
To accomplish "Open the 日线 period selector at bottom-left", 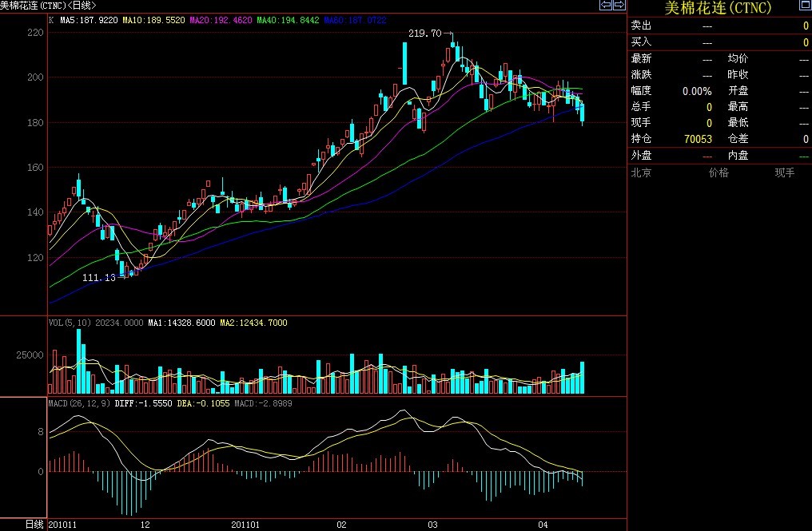I will click(34, 525).
